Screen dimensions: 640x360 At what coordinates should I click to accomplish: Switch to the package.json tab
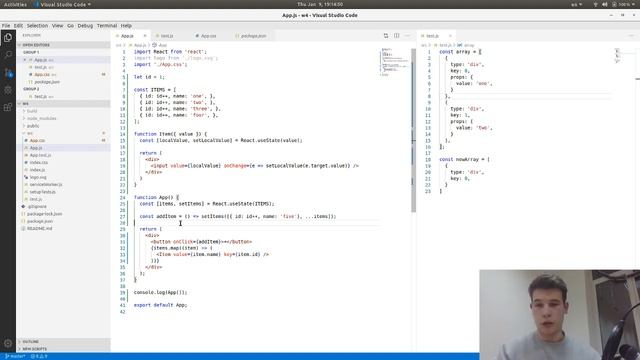[x=253, y=36]
